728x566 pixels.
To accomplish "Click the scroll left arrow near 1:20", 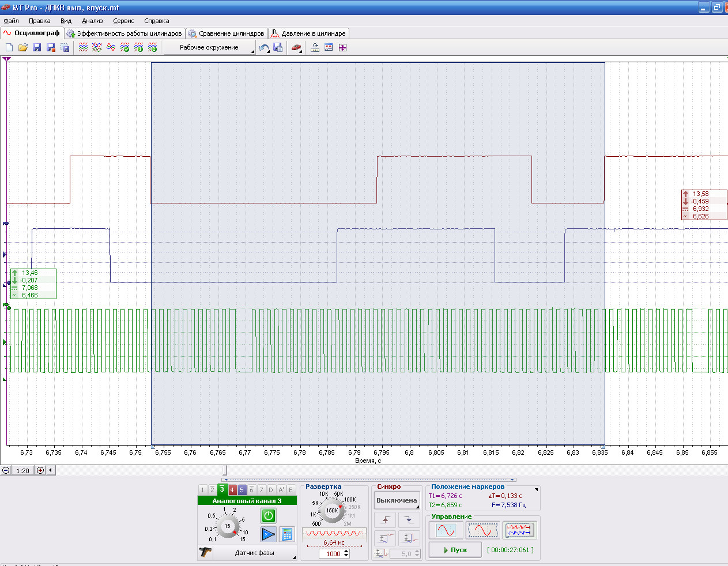I will pos(51,470).
